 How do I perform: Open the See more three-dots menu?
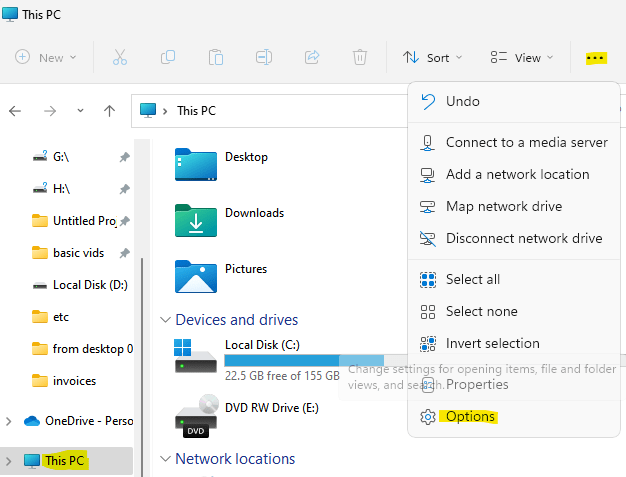click(596, 57)
